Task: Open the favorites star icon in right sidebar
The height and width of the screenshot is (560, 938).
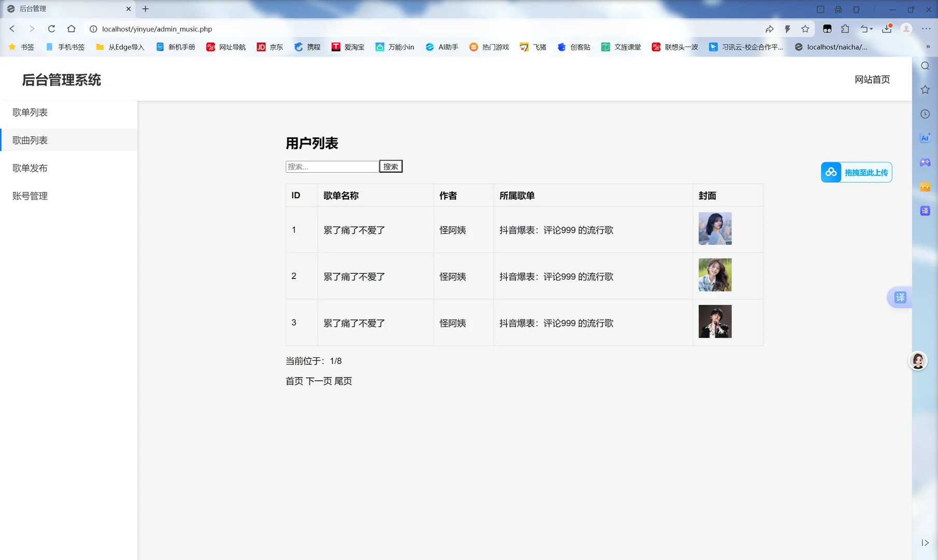Action: click(925, 89)
